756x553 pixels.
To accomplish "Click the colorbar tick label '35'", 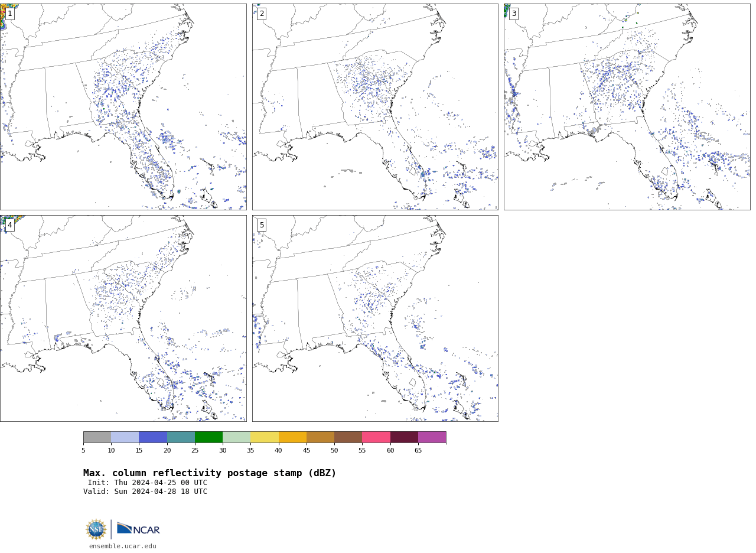I will pos(250,451).
